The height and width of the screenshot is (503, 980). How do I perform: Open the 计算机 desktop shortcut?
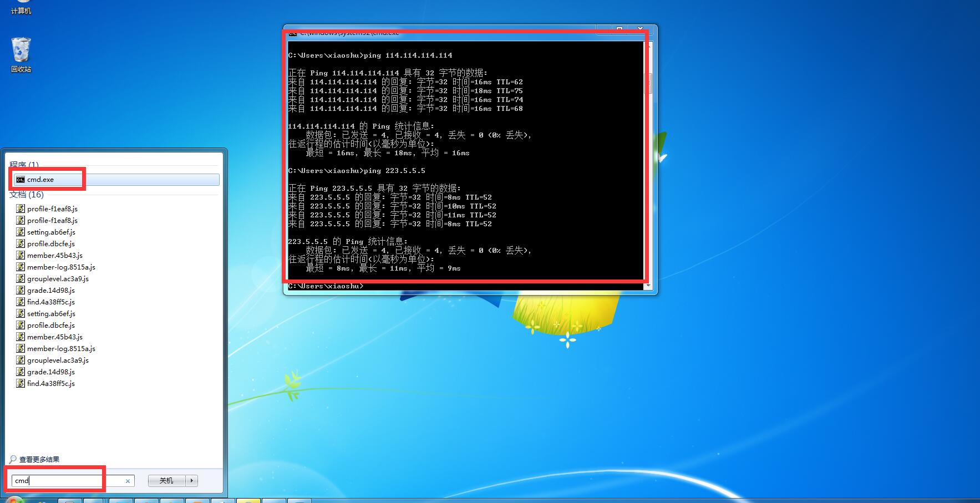point(21,7)
